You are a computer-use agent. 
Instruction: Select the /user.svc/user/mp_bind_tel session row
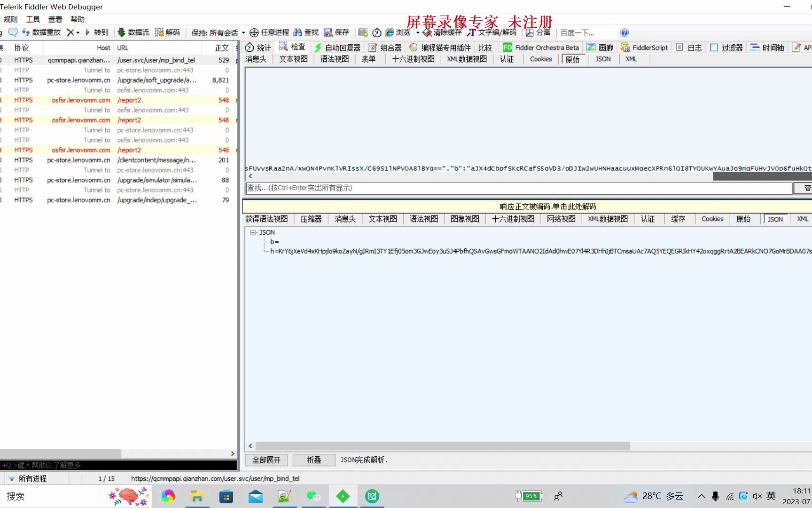[117, 60]
